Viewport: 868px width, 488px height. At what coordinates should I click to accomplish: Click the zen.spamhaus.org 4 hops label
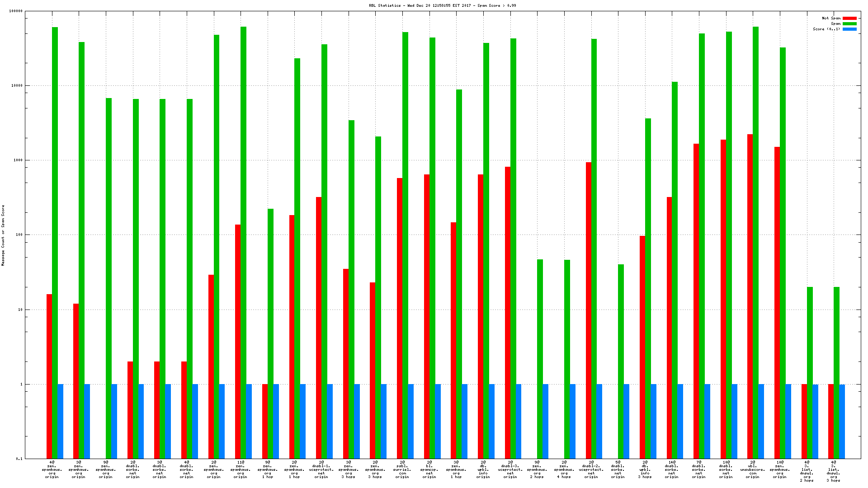(564, 469)
